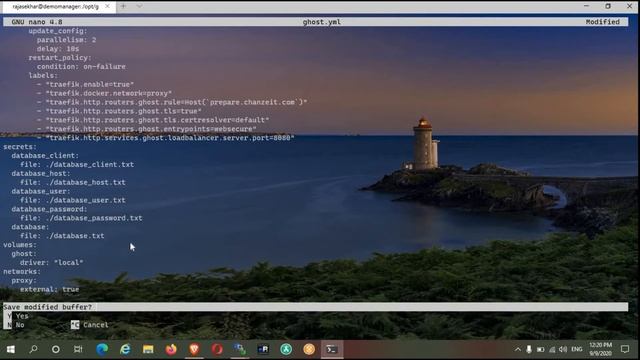Open Task View on the taskbar

click(78, 349)
